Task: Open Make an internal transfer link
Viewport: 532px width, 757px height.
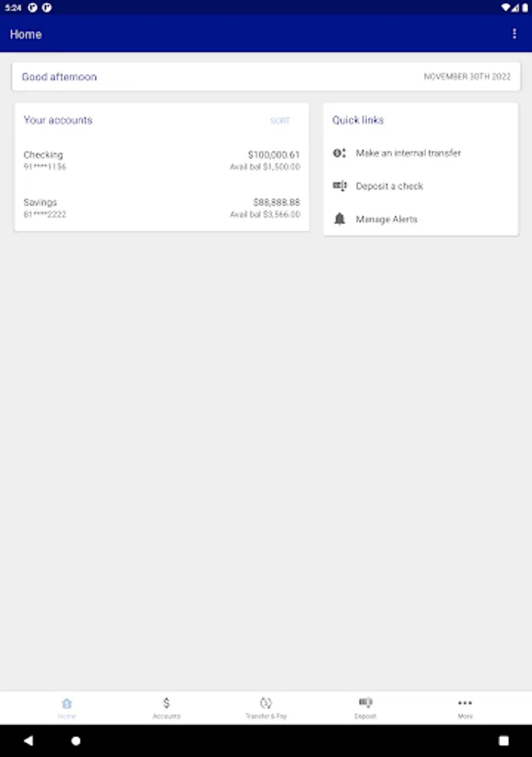Action: pos(408,153)
